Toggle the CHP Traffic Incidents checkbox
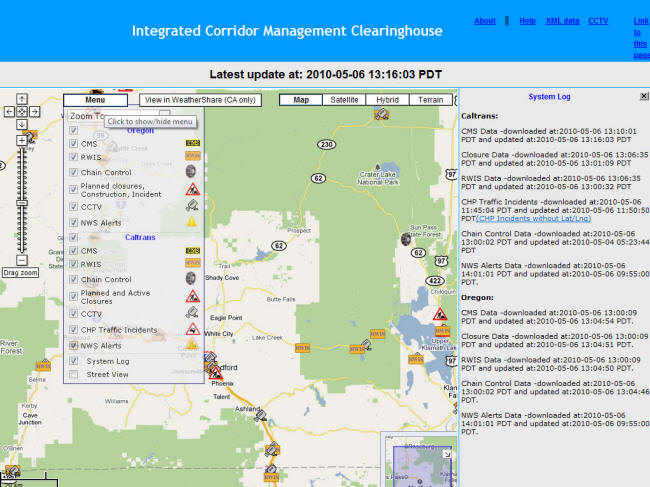 74,329
